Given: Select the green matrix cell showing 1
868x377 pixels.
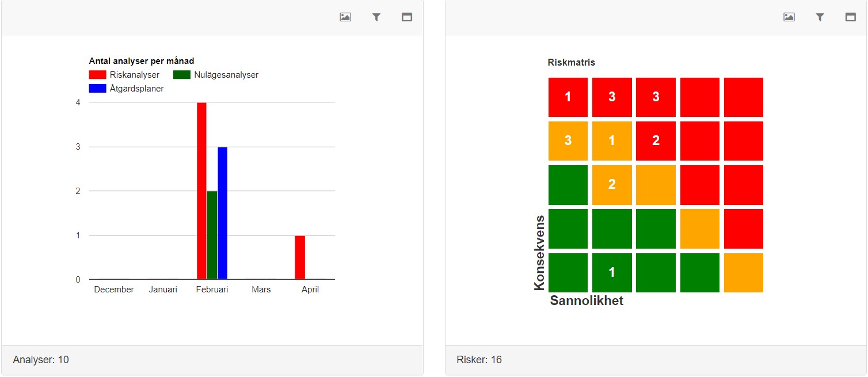Looking at the screenshot, I should (x=612, y=272).
